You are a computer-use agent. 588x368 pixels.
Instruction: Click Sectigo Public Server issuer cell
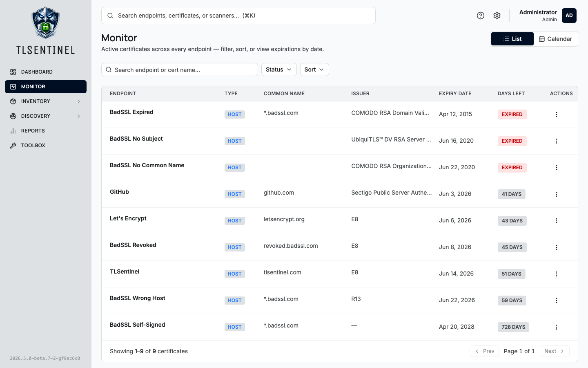[392, 193]
